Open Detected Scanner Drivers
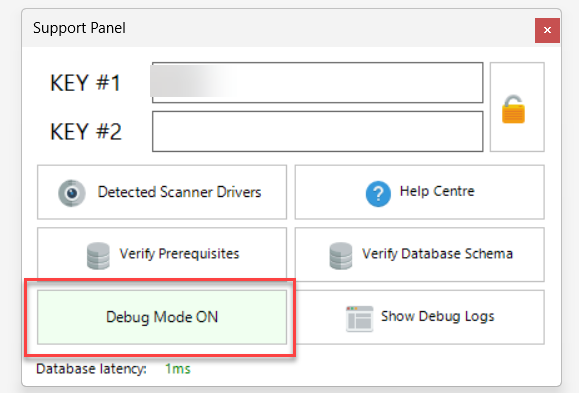579x393 pixels. (x=162, y=192)
